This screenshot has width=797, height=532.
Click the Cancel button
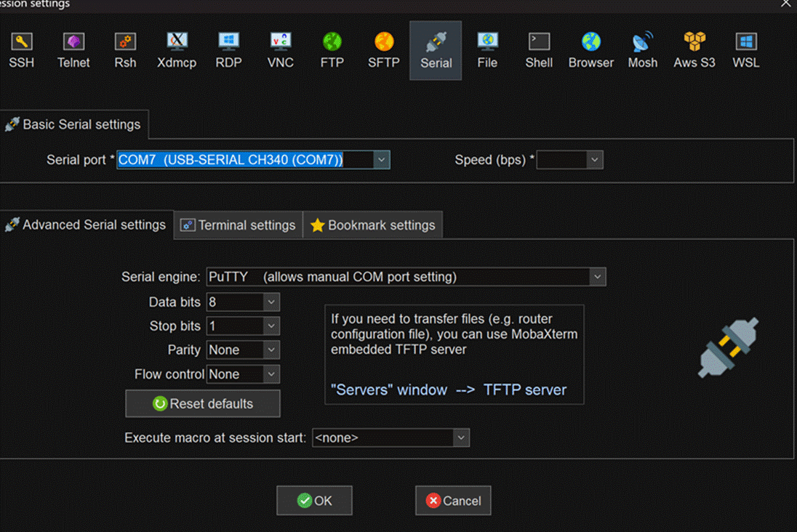453,501
